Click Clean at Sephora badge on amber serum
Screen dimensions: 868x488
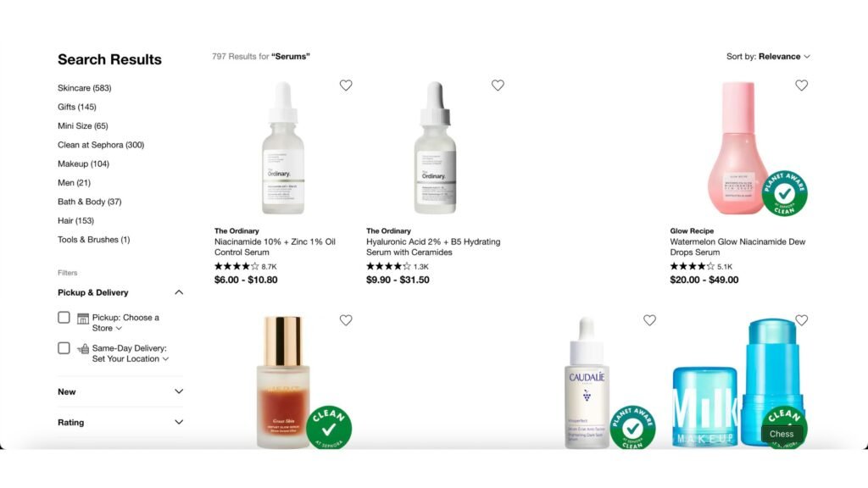pyautogui.click(x=329, y=428)
